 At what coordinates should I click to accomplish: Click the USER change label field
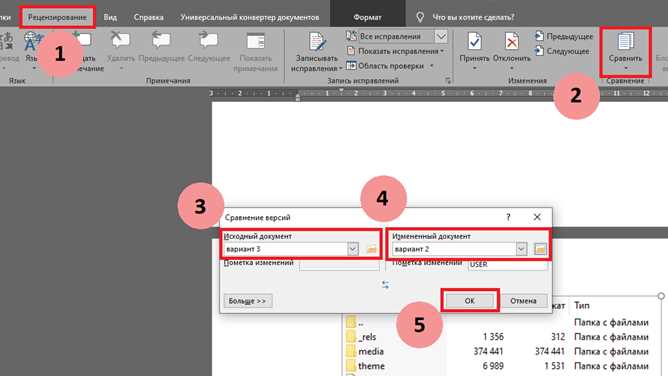(x=508, y=264)
